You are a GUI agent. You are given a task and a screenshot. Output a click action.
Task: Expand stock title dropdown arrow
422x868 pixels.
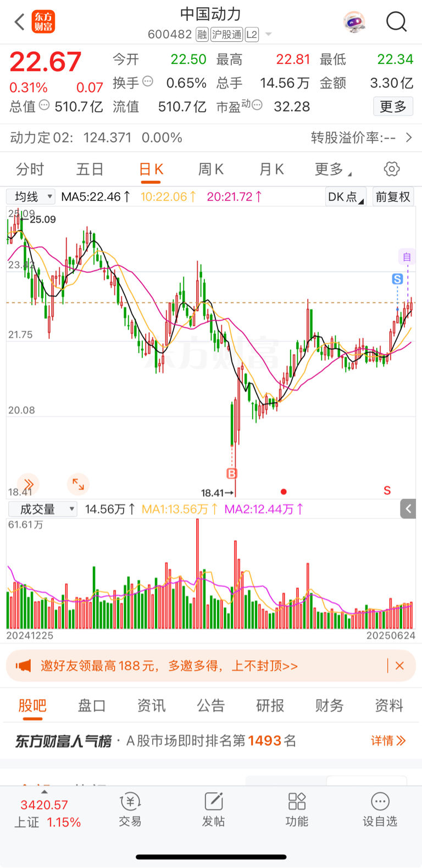(x=269, y=35)
